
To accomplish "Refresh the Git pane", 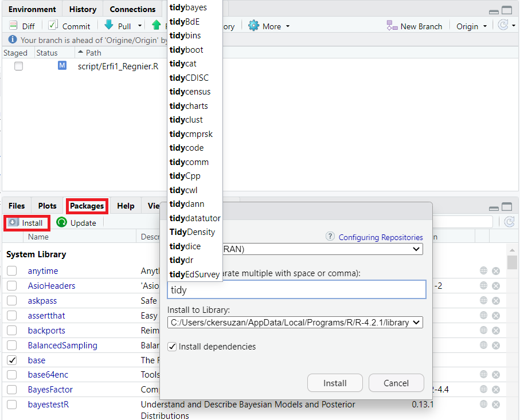I will pyautogui.click(x=503, y=26).
